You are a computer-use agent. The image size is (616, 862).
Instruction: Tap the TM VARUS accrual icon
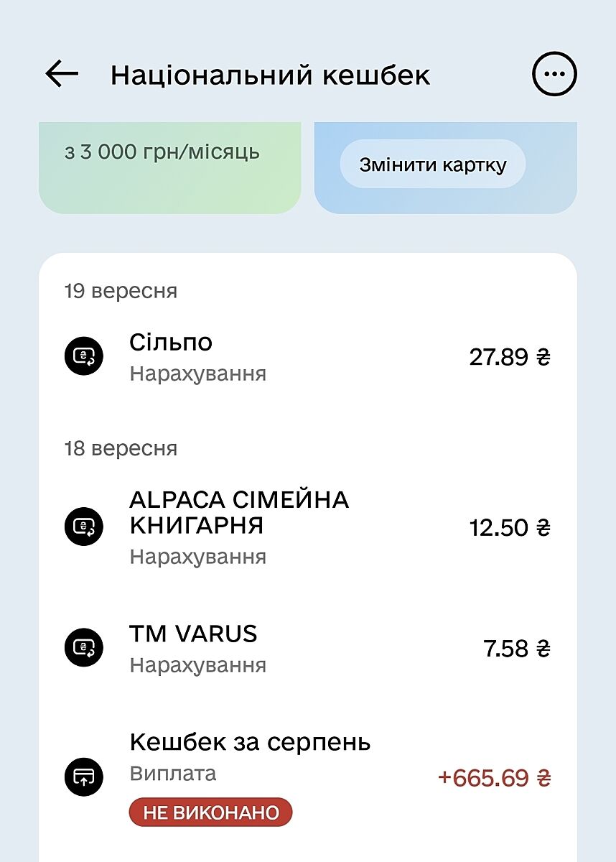[84, 649]
